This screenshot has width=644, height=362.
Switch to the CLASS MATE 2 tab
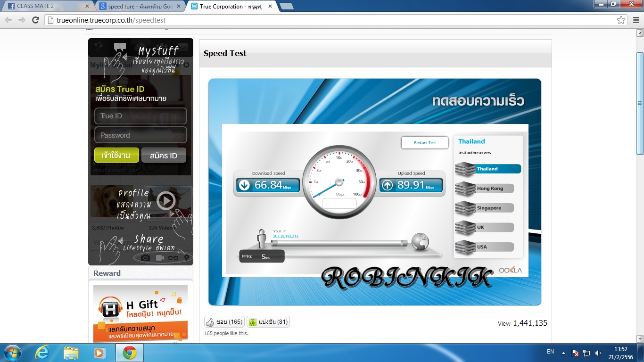point(47,6)
